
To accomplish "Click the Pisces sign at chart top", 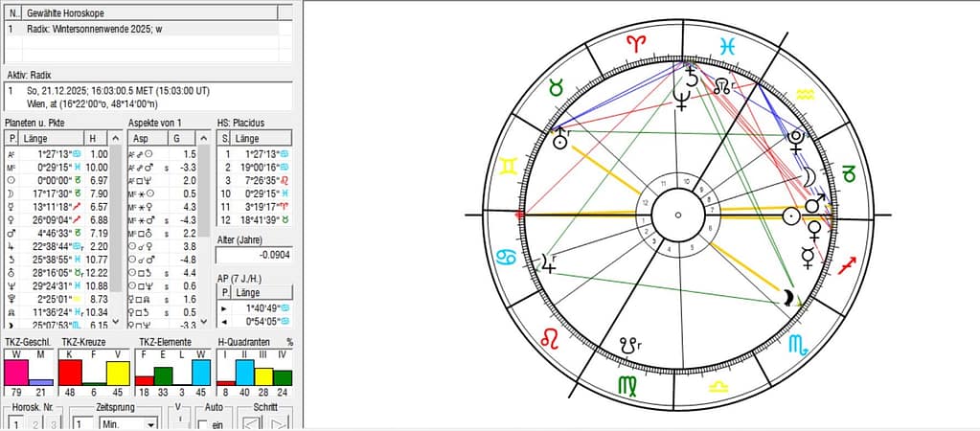I will coord(728,43).
